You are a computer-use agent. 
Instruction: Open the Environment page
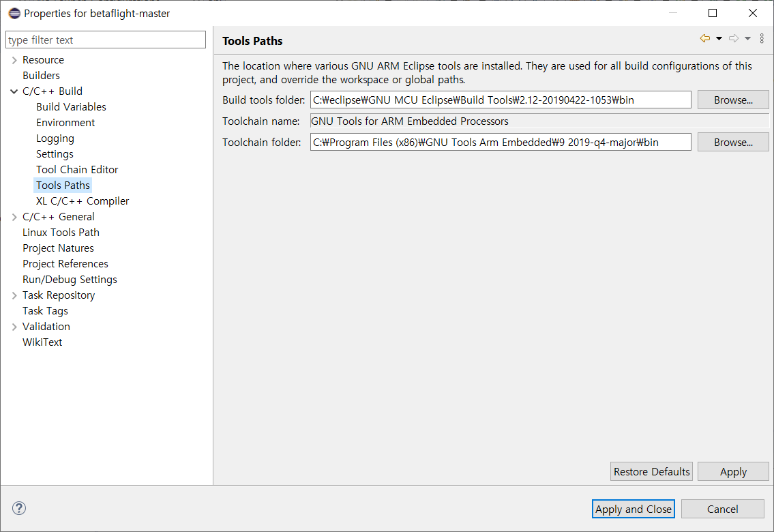coord(65,123)
